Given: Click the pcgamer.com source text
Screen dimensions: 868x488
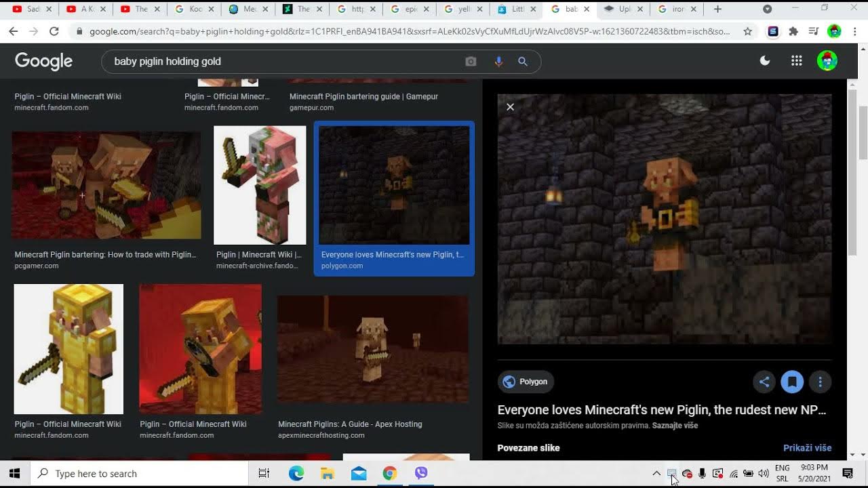Looking at the screenshot, I should (x=37, y=266).
